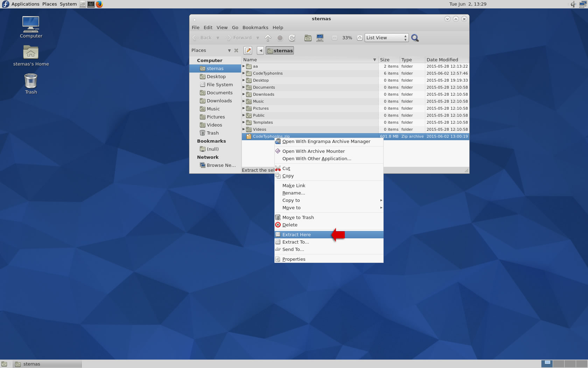Switch to first workspace in switcher
Image resolution: width=588 pixels, height=368 pixels.
tap(547, 364)
